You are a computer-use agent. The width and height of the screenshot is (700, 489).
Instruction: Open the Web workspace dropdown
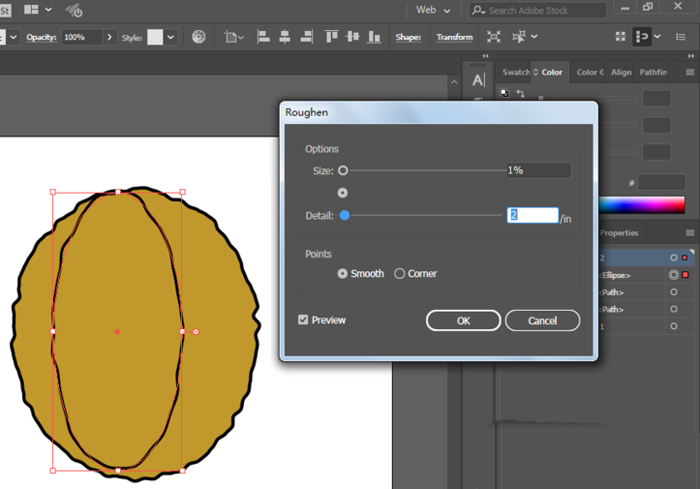[432, 10]
